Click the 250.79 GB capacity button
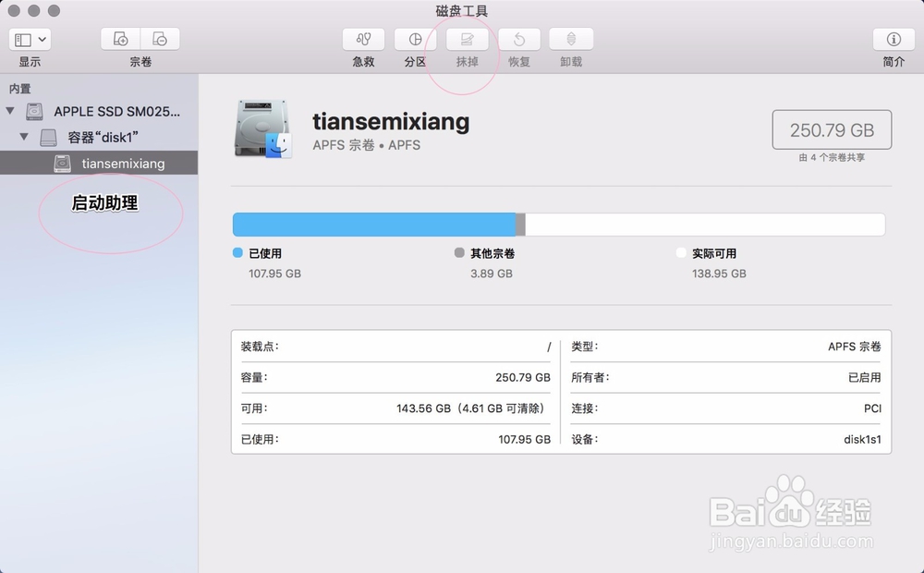 click(x=831, y=129)
